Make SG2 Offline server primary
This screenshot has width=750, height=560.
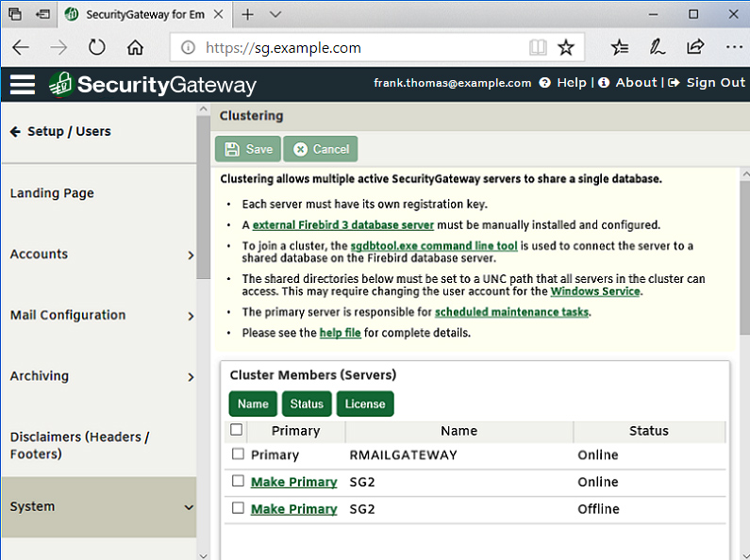coord(293,509)
